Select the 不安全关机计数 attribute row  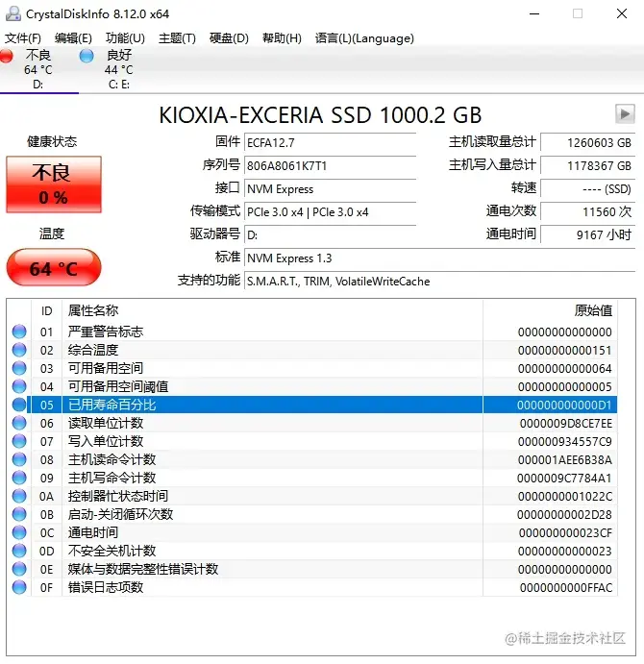312,551
